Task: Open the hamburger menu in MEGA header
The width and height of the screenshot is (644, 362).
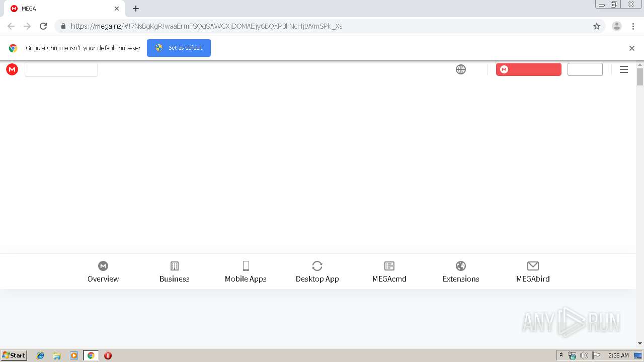Action: tap(624, 69)
